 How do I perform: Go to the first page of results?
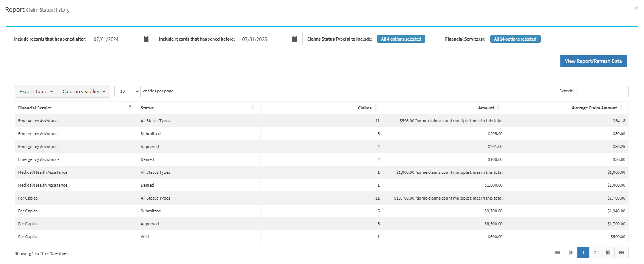pos(557,253)
